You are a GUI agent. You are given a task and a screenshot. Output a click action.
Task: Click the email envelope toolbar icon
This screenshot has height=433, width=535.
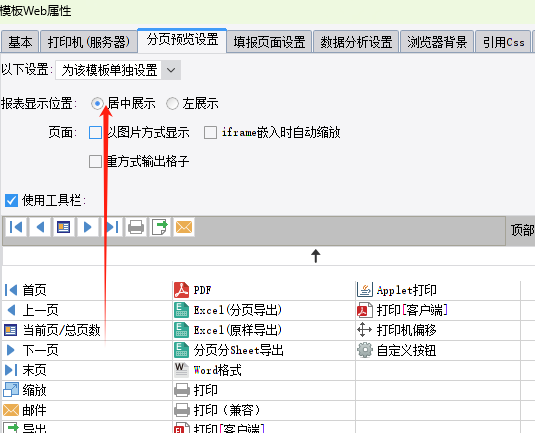point(184,227)
